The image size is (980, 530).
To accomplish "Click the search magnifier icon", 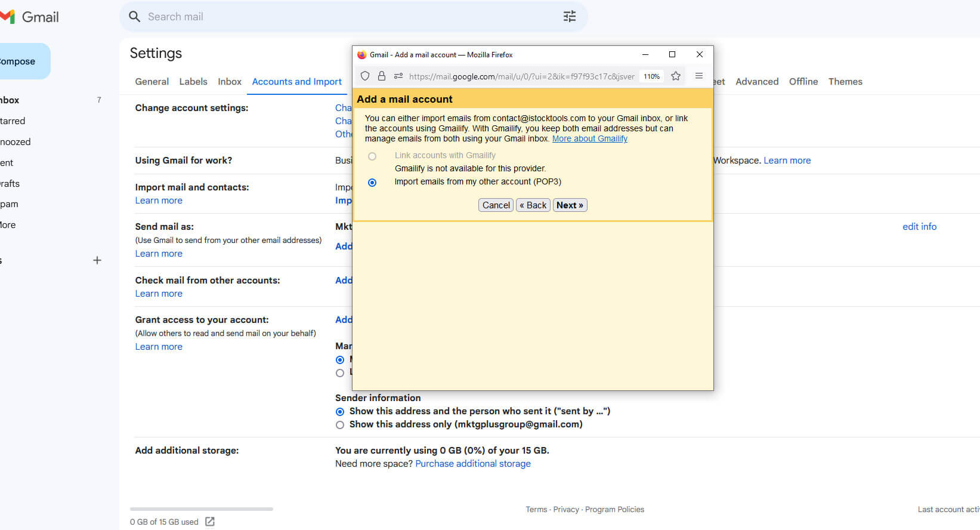I will tap(135, 17).
